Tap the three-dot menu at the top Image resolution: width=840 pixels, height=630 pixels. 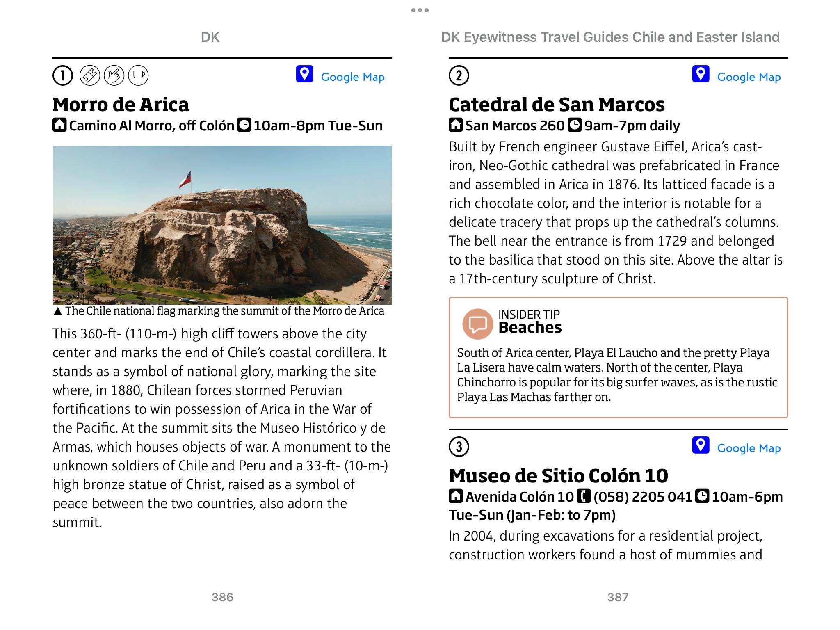420,10
